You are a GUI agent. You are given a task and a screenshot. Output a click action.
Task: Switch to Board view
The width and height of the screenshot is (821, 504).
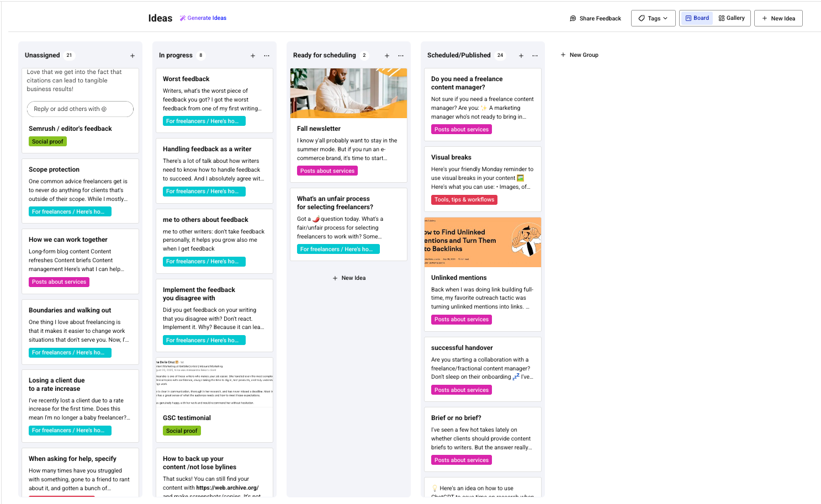pos(697,18)
